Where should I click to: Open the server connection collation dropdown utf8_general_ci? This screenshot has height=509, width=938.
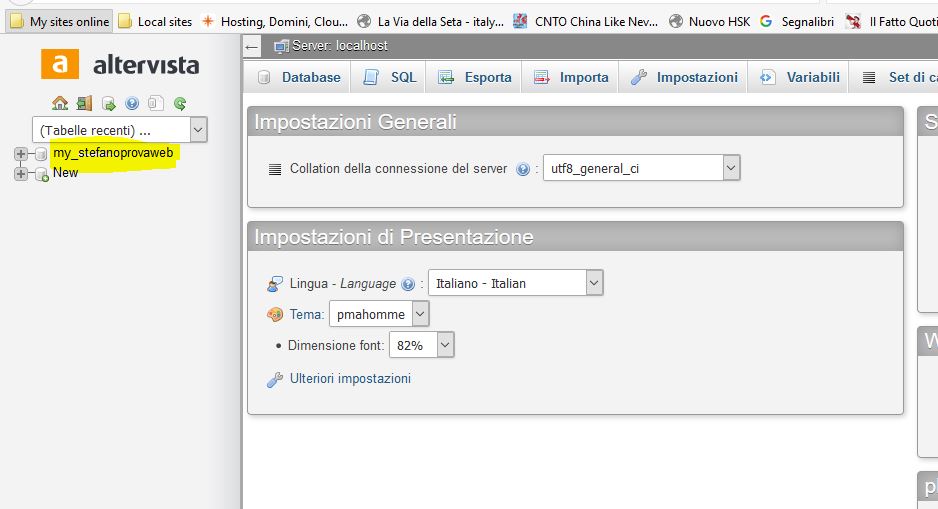641,168
